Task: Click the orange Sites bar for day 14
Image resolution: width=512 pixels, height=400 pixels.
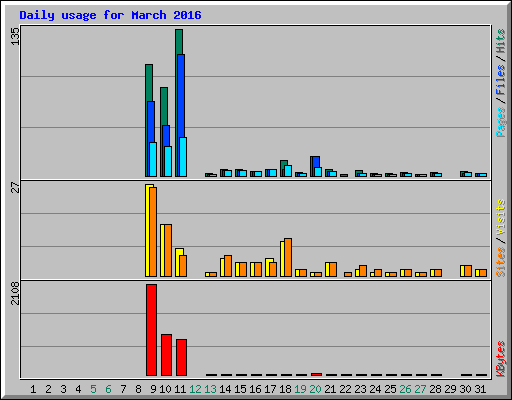Action: pos(228,266)
